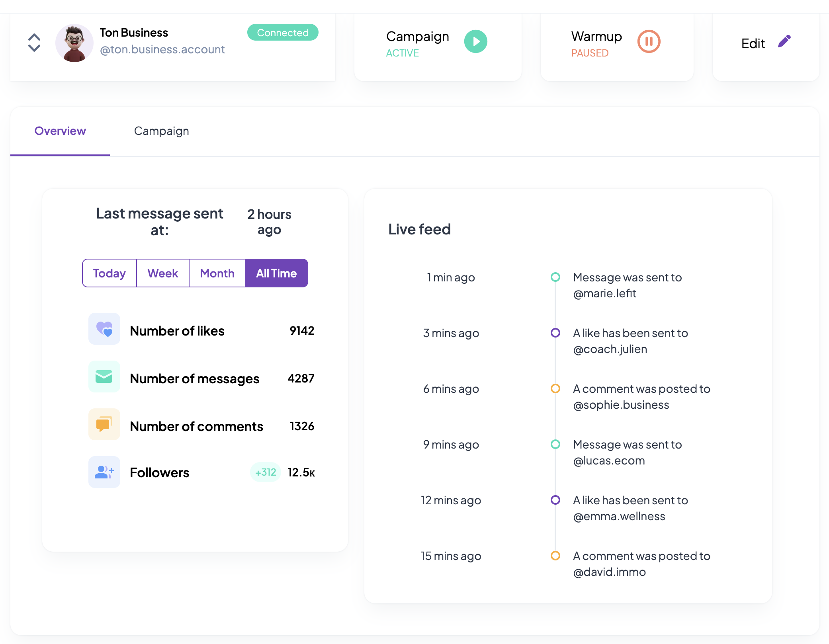Image resolution: width=829 pixels, height=644 pixels.
Task: Select the All Time filter
Action: tap(277, 273)
